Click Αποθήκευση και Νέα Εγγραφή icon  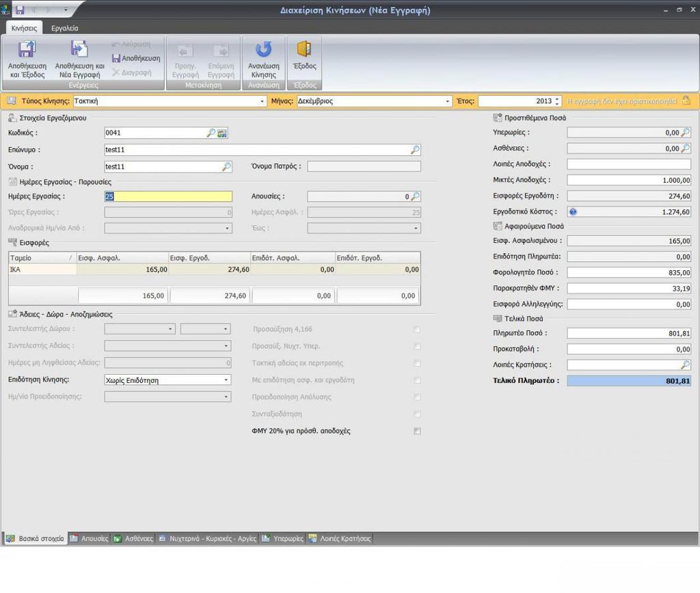point(79,49)
